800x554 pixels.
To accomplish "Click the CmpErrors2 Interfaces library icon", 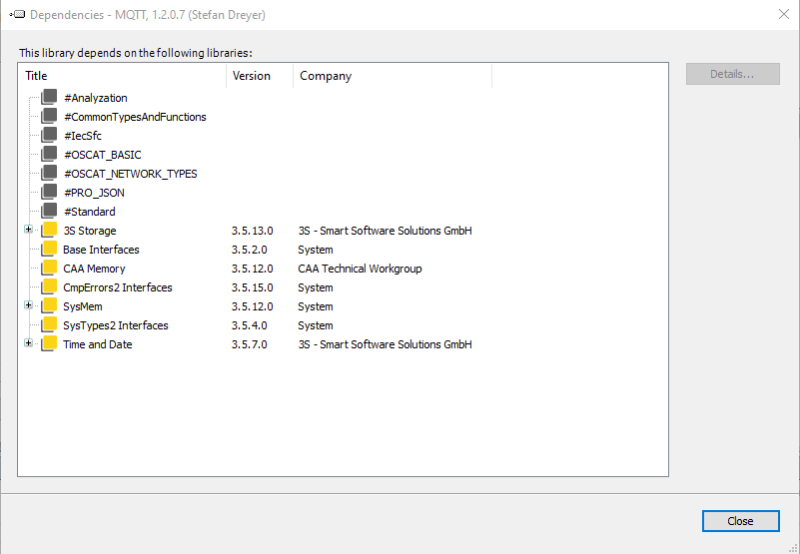I will [x=49, y=286].
